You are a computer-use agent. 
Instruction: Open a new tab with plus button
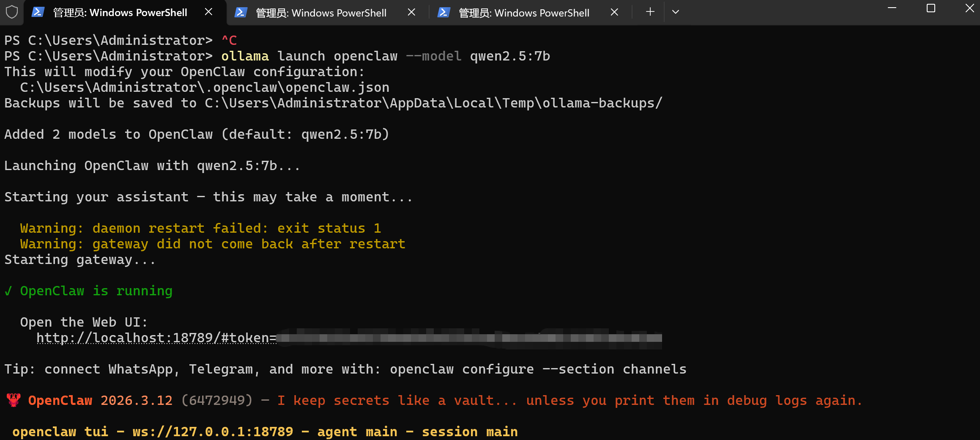pyautogui.click(x=650, y=12)
